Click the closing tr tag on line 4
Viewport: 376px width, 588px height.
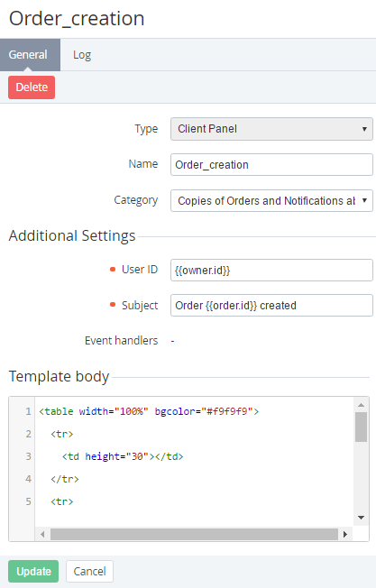coord(65,479)
